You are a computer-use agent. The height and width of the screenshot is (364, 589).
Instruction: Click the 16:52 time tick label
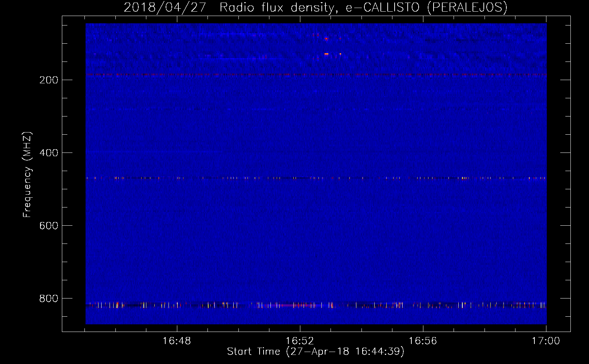[x=300, y=341]
